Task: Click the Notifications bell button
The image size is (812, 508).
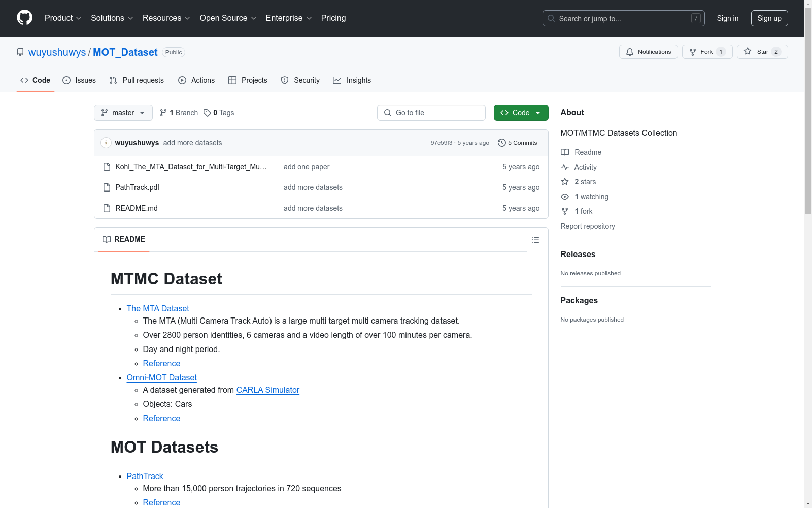Action: point(648,52)
